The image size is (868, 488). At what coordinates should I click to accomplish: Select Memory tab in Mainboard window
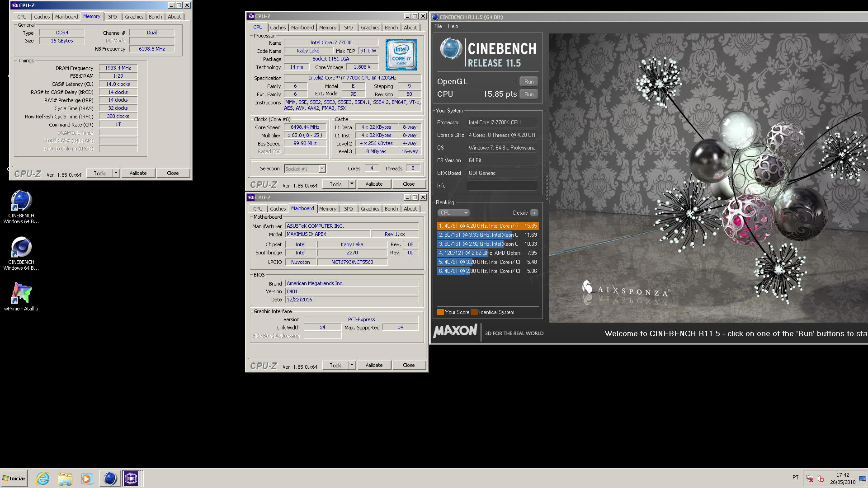pos(328,209)
